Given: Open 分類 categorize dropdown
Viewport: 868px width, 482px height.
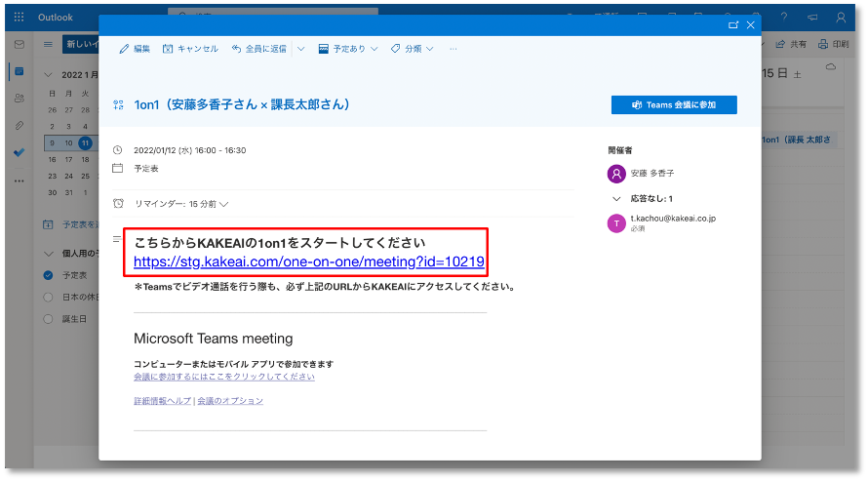Looking at the screenshot, I should pyautogui.click(x=412, y=49).
